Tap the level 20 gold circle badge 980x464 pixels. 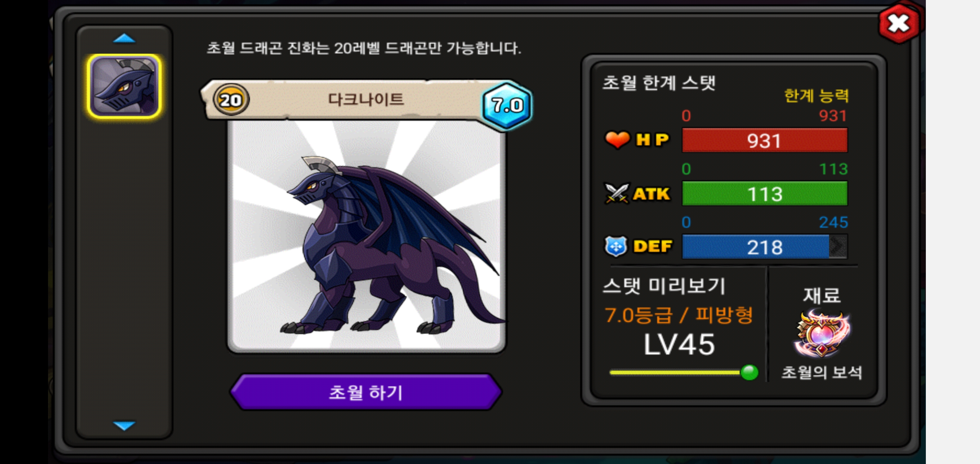click(x=231, y=100)
